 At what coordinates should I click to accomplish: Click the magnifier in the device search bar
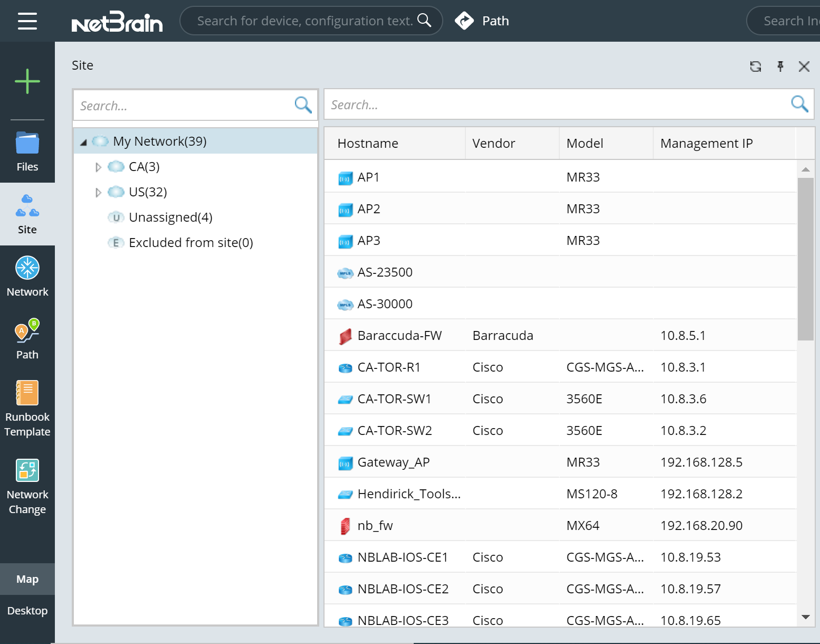424,20
